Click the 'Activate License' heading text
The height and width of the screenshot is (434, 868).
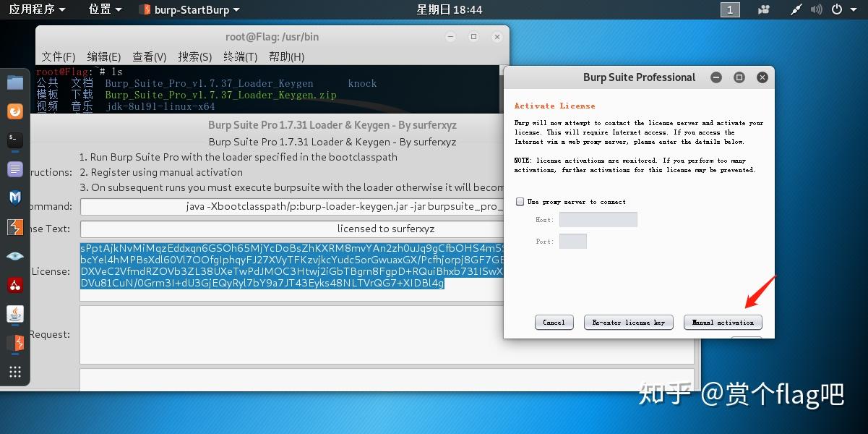coord(554,106)
